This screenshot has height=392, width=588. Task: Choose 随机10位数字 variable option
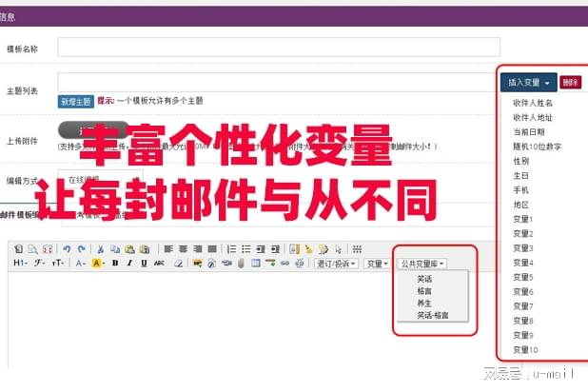tap(536, 147)
